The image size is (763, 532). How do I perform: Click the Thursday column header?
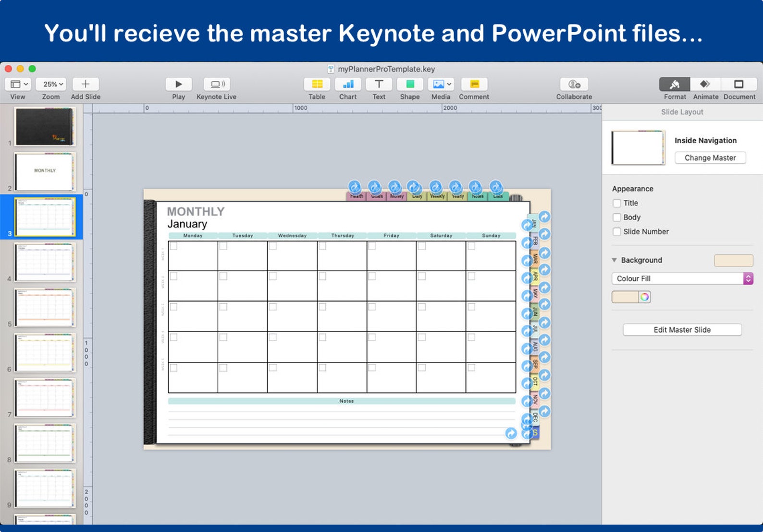(343, 235)
